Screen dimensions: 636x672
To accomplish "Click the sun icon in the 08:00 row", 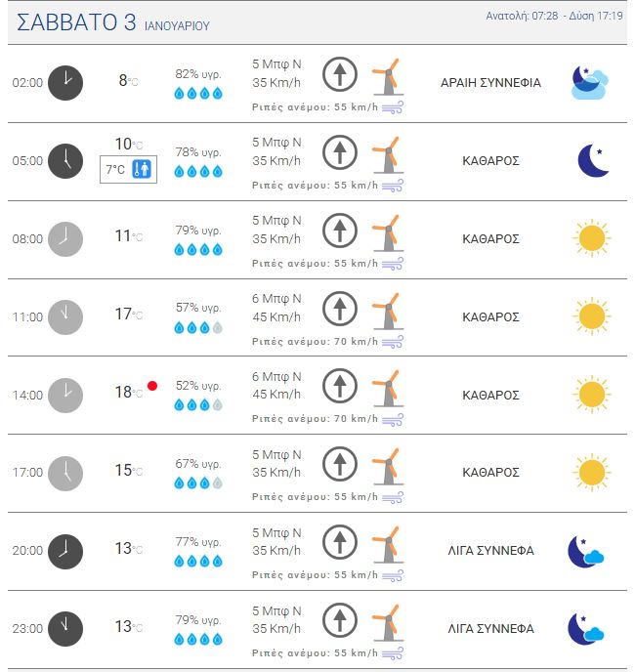I will (x=591, y=238).
